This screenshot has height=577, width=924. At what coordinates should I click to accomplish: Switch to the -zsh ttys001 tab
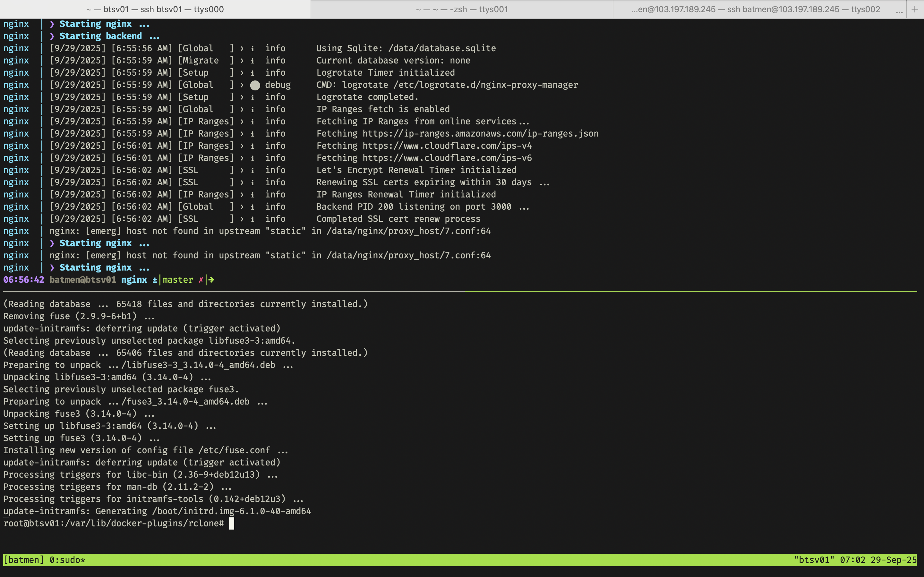click(x=461, y=9)
